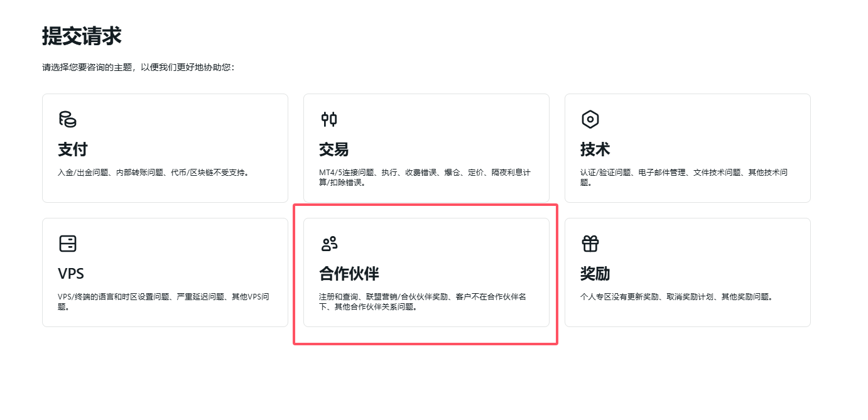Open the 技术 topic heading
Viewport: 868px width, 420px height.
click(595, 149)
